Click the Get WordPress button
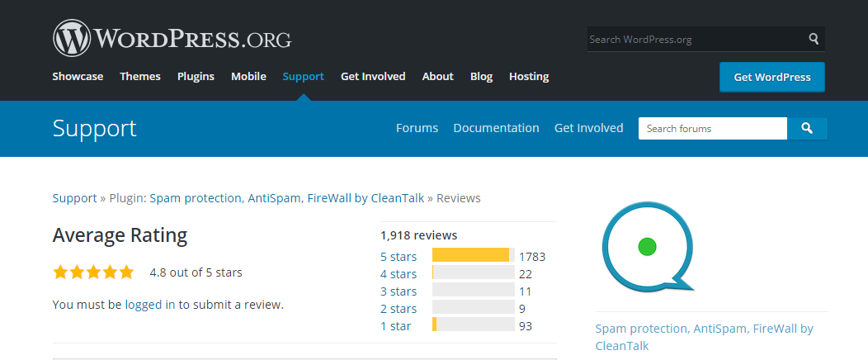 pos(772,77)
